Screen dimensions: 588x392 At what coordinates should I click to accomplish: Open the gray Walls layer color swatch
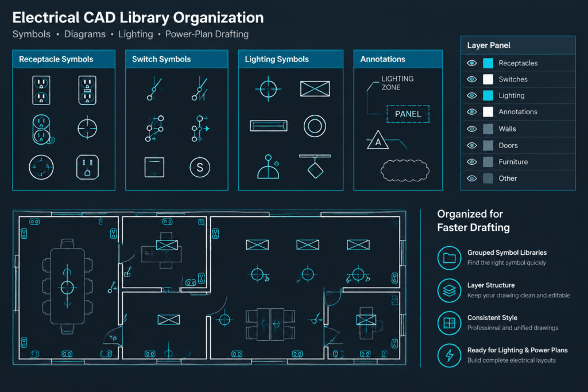click(x=488, y=129)
